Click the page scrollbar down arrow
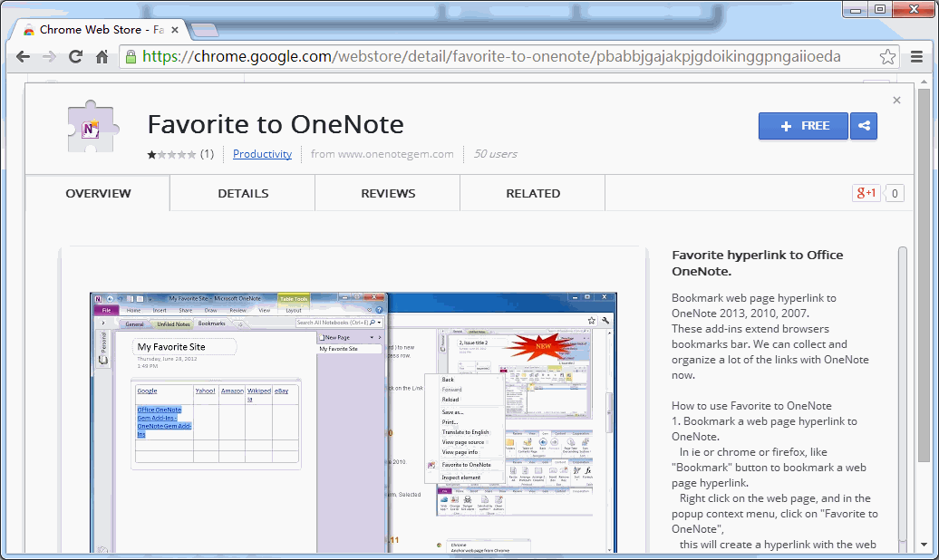939x560 pixels. [x=924, y=545]
